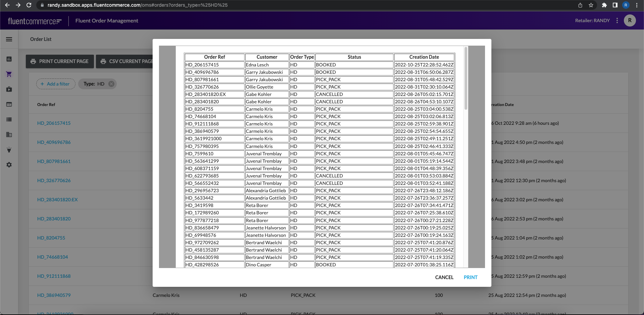644x315 pixels.
Task: Open the bar chart insights sidebar icon
Action: (x=9, y=59)
